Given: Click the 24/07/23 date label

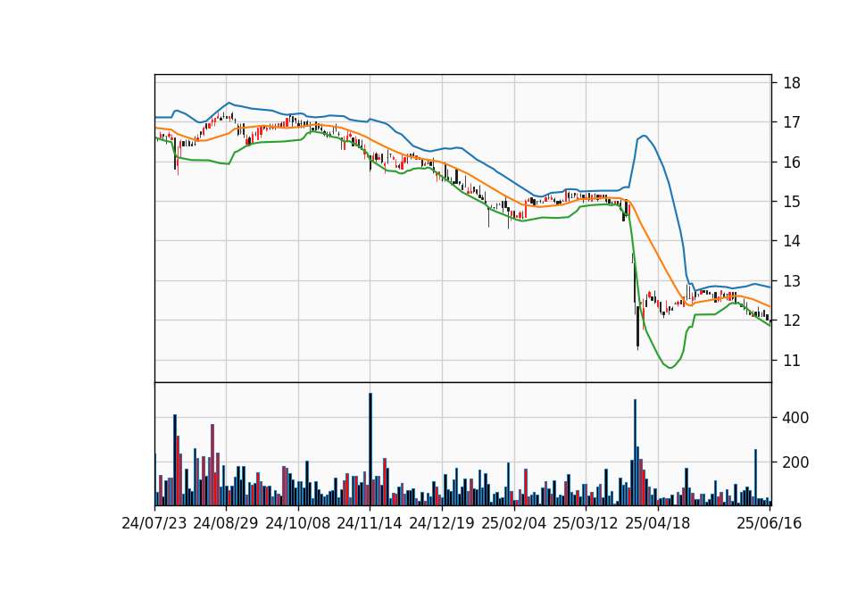Looking at the screenshot, I should click(x=154, y=523).
